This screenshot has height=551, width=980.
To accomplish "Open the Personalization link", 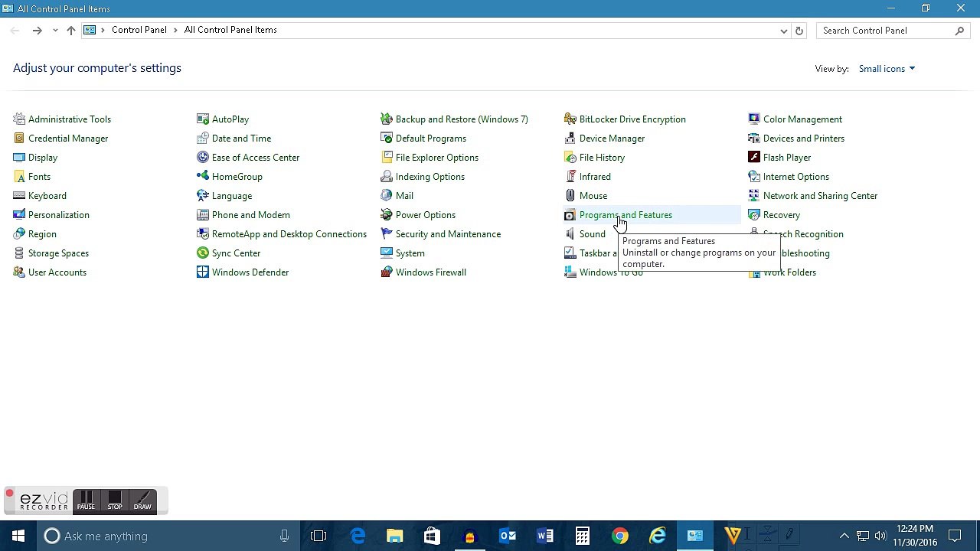I will 59,215.
